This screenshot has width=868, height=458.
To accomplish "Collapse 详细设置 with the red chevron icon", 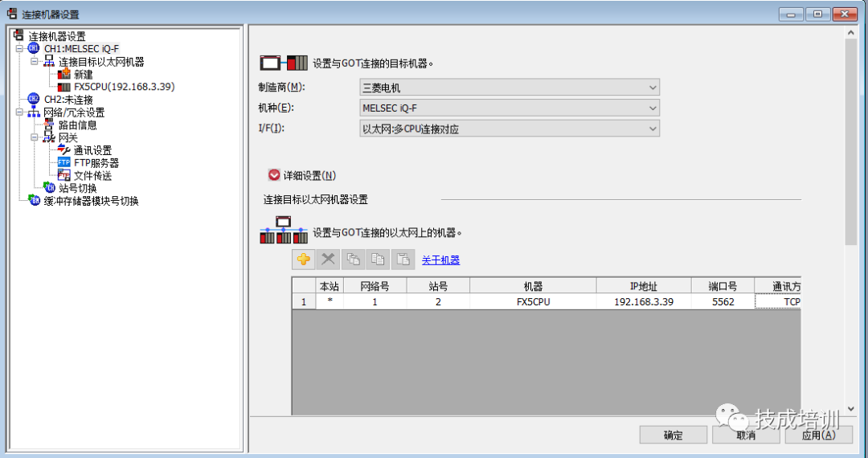I will [x=273, y=175].
